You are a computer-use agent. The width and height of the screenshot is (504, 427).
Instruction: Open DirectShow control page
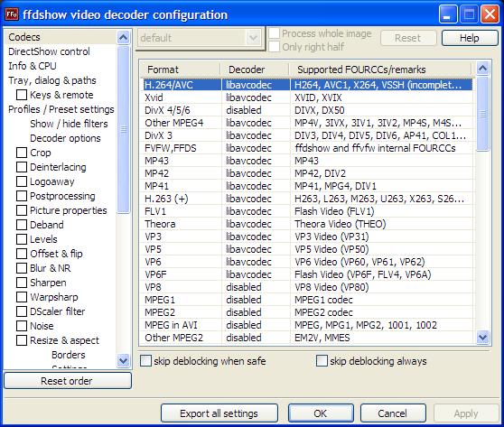pyautogui.click(x=49, y=51)
